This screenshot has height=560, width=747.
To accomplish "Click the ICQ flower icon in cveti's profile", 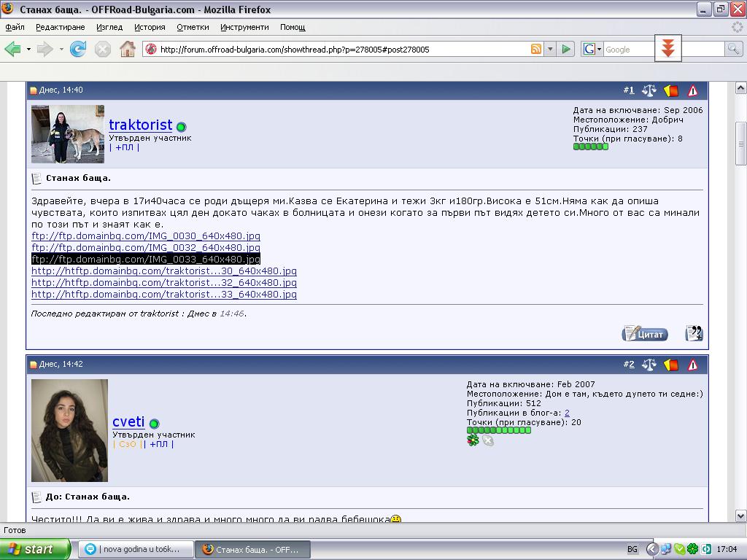I will tap(473, 440).
